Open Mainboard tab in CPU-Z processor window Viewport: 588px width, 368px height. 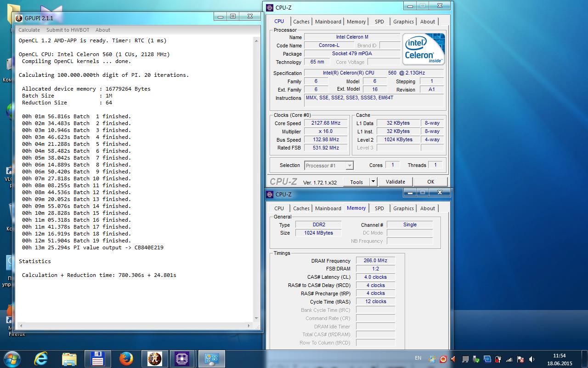tap(328, 22)
